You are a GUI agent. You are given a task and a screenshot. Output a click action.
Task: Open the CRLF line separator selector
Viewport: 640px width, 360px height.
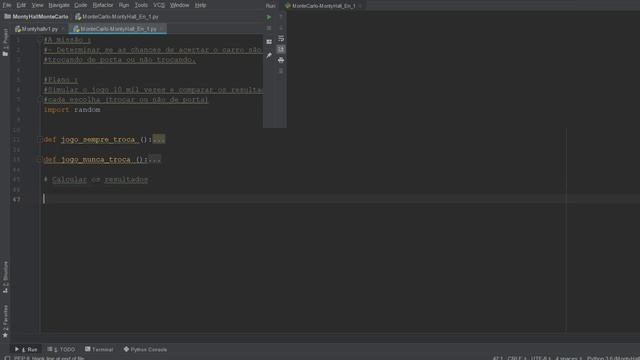point(517,358)
